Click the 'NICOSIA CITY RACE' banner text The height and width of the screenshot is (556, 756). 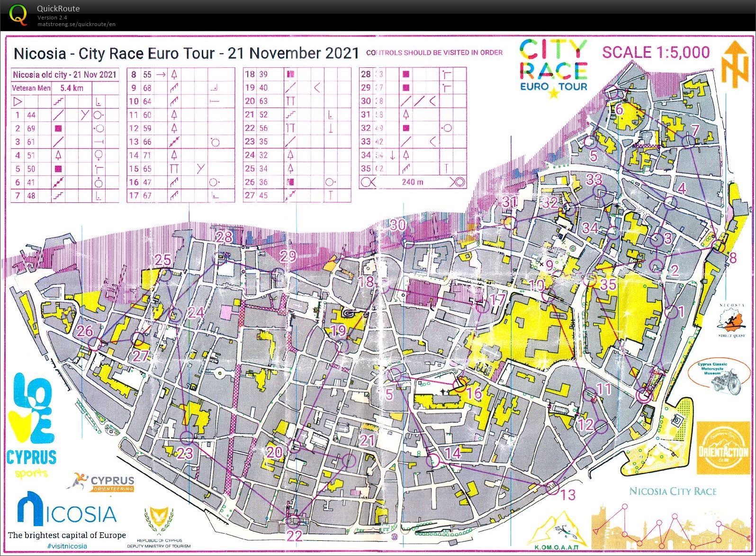(673, 492)
